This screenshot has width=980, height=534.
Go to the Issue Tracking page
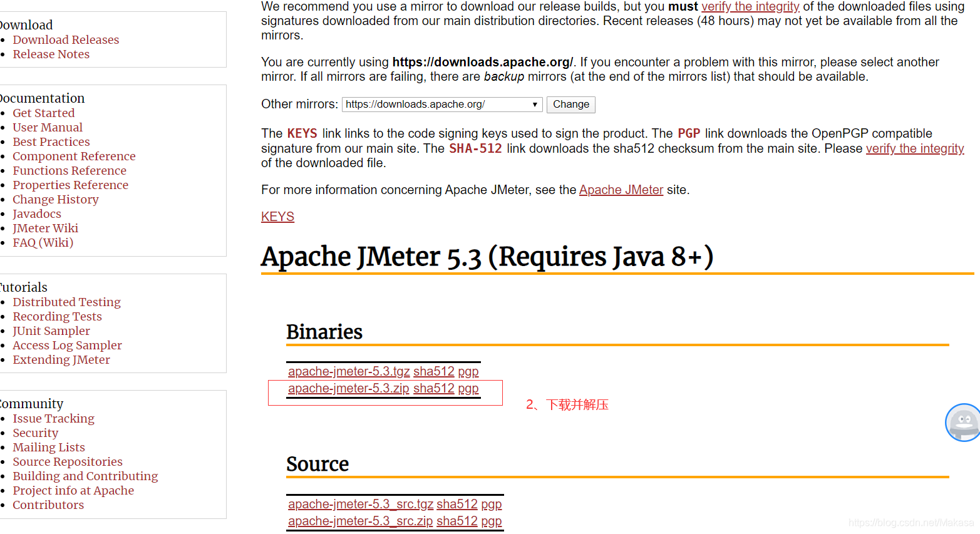[53, 418]
